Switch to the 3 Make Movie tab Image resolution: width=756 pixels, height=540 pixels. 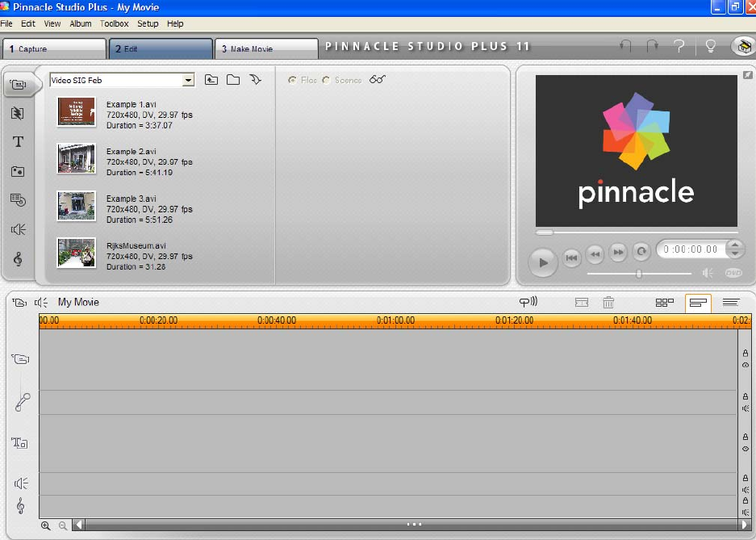coord(266,48)
